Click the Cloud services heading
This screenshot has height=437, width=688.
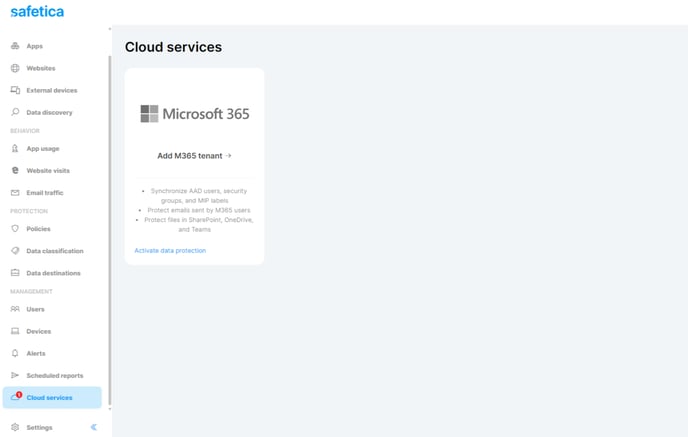[x=173, y=47]
